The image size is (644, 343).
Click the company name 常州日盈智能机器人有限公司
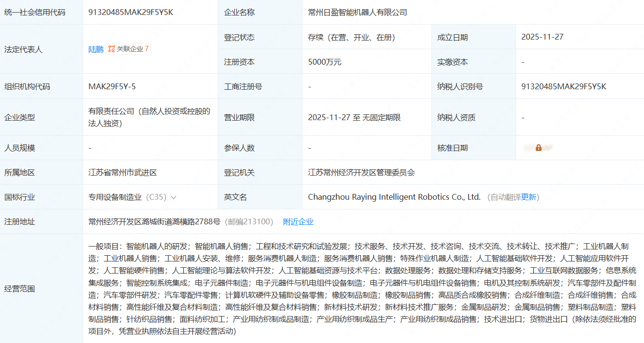pyautogui.click(x=358, y=13)
